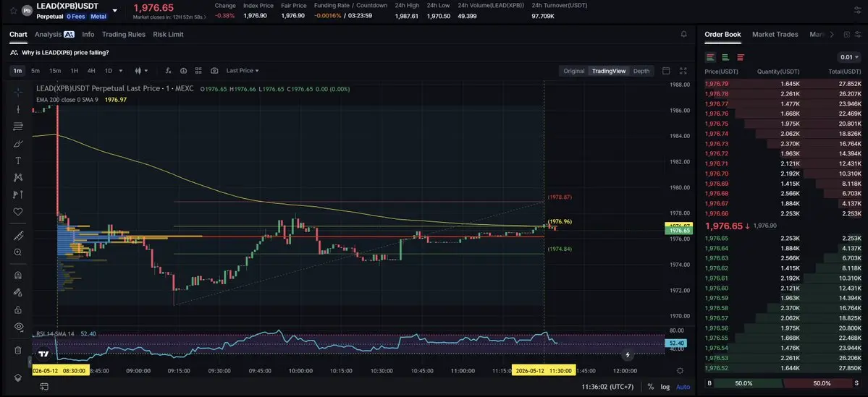The height and width of the screenshot is (397, 868).
Task: Open the chart layout grid icon
Action: click(x=198, y=71)
